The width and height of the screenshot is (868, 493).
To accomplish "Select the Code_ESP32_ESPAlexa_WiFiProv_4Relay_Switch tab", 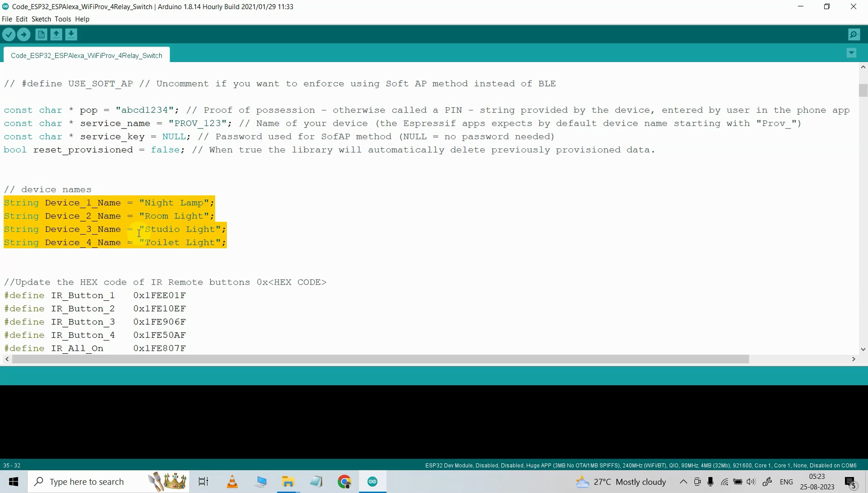I will tap(86, 55).
